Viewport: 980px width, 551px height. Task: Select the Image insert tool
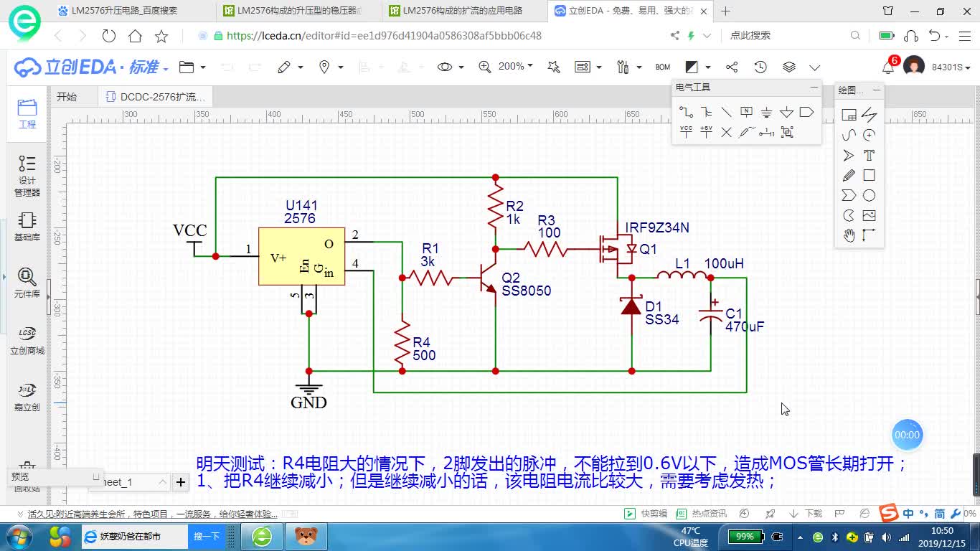869,215
